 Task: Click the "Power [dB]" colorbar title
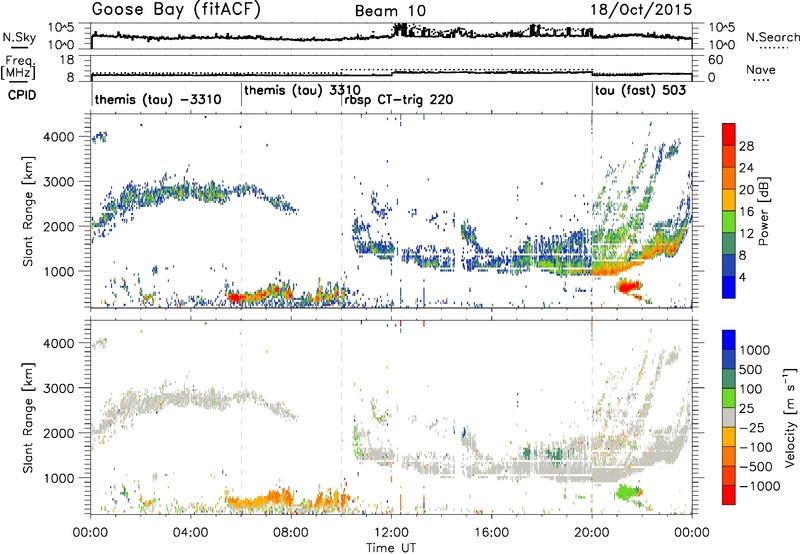[764, 212]
